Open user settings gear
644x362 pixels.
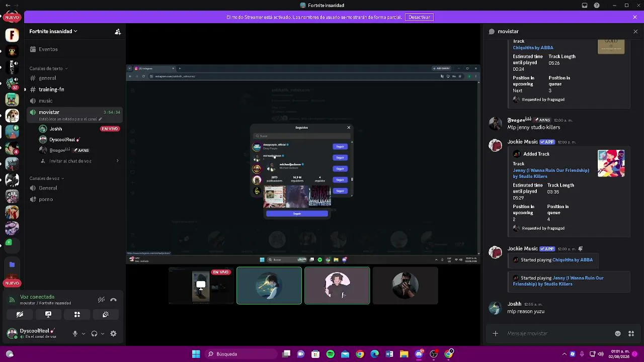[113, 333]
